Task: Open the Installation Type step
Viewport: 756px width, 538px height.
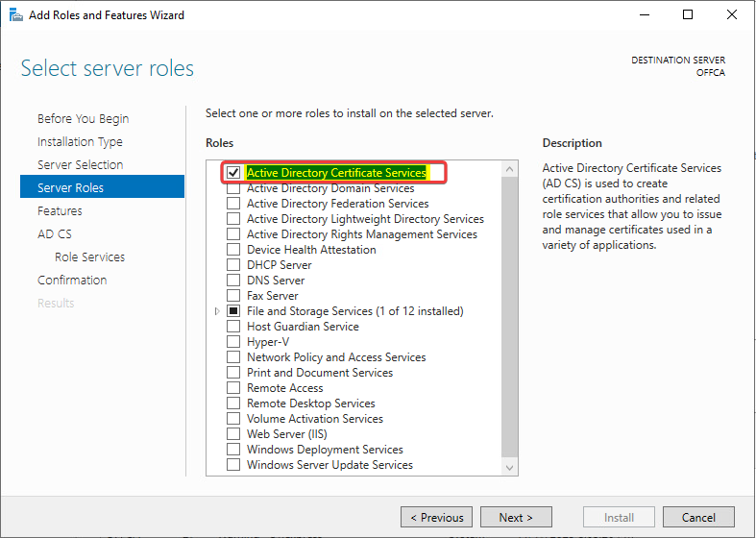Action: pyautogui.click(x=80, y=142)
